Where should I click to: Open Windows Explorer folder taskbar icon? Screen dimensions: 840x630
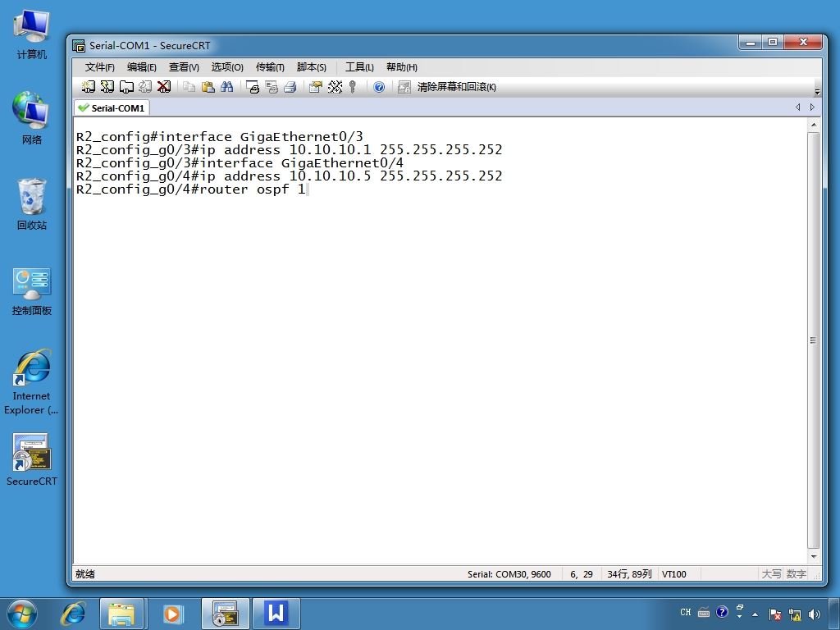pos(121,614)
